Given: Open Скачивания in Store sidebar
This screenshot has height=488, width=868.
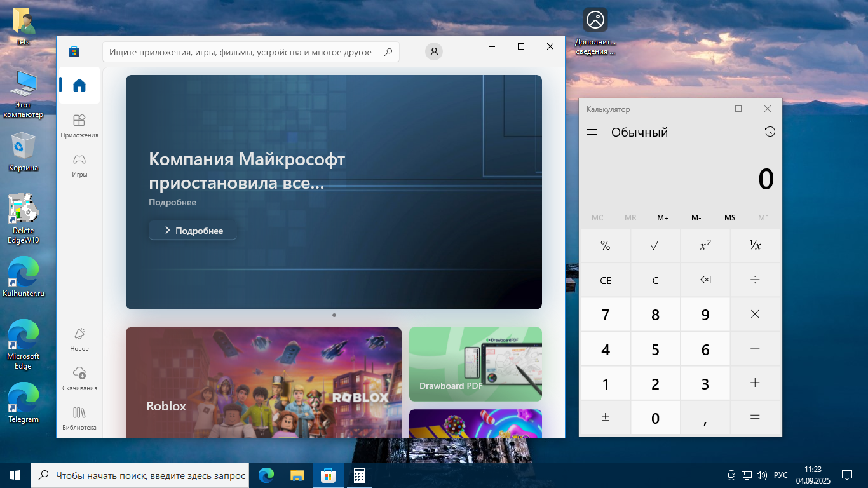Looking at the screenshot, I should click(79, 379).
